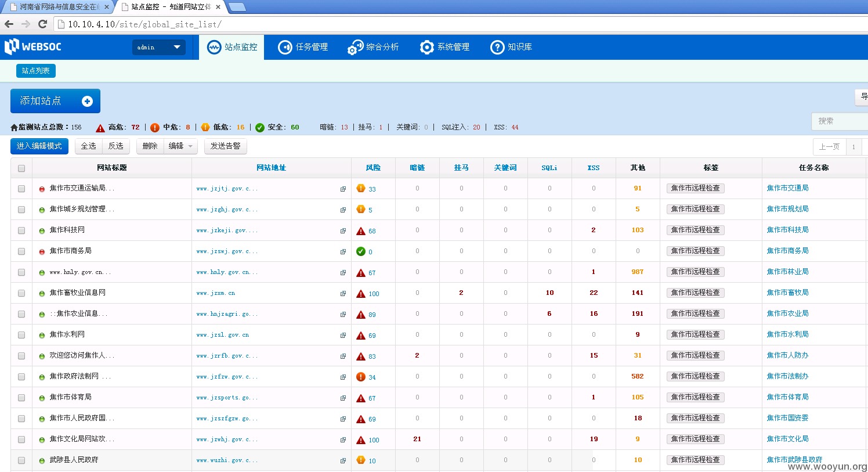Click medium-risk icon in 焦作政府法制网 row
Viewport: 868px width, 472px height.
[361, 377]
